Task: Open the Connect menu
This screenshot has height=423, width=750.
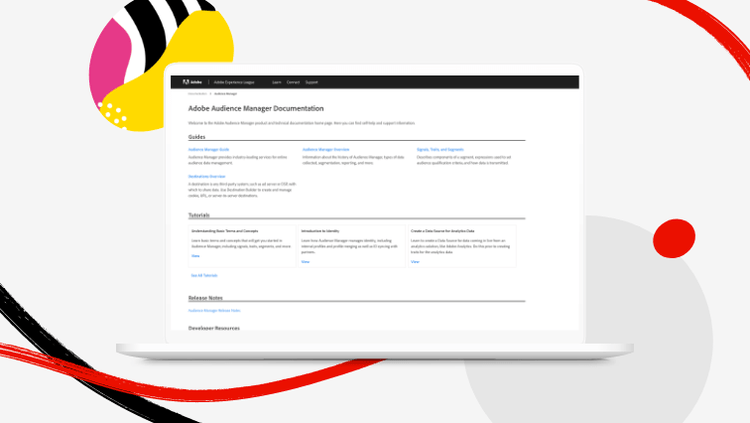Action: pos(293,82)
